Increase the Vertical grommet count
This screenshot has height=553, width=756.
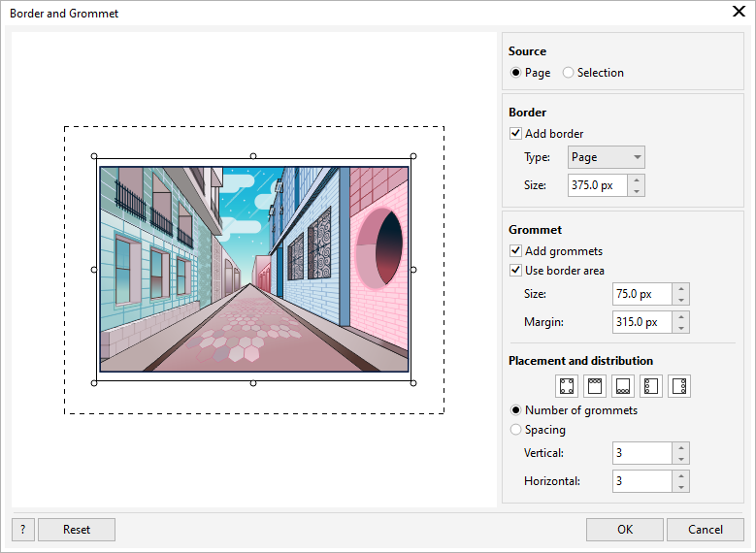681,447
